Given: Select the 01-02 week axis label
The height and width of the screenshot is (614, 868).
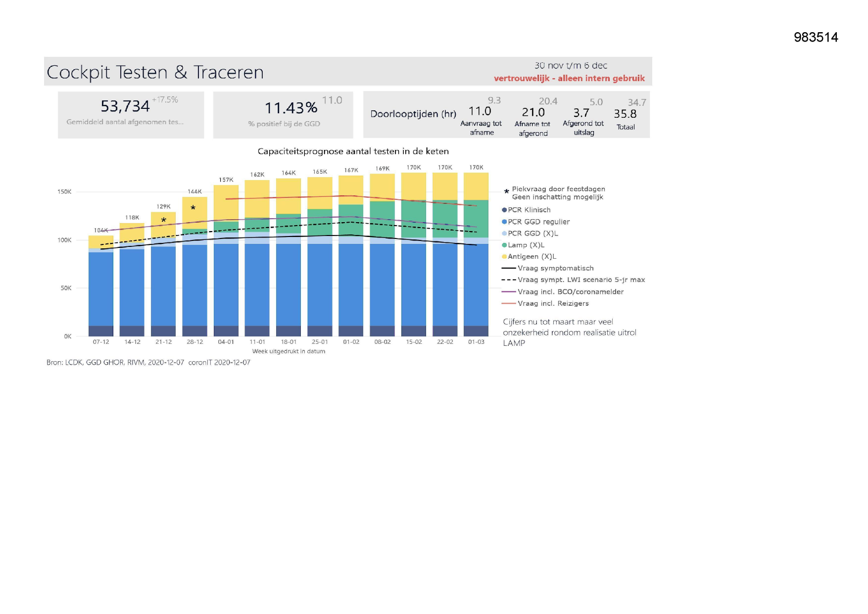Looking at the screenshot, I should (x=351, y=342).
